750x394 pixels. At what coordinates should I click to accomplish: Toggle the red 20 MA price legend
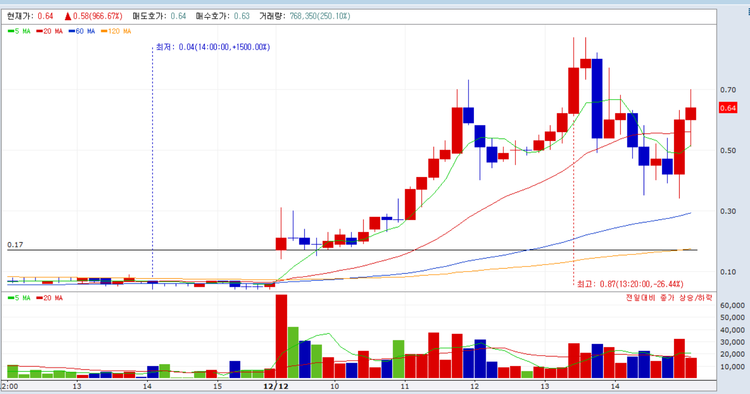click(50, 31)
